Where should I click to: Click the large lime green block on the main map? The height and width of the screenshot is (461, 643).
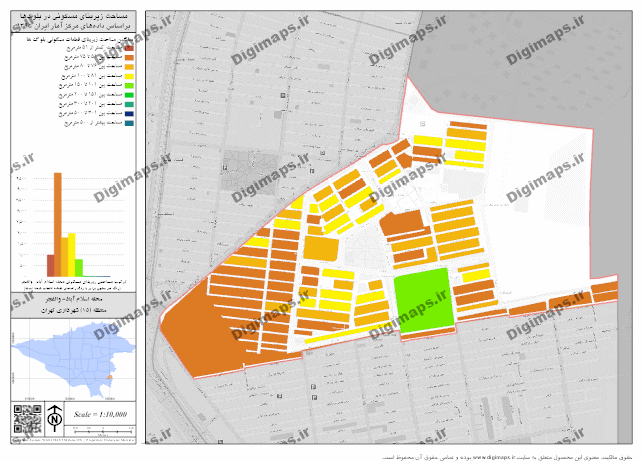pyautogui.click(x=424, y=300)
